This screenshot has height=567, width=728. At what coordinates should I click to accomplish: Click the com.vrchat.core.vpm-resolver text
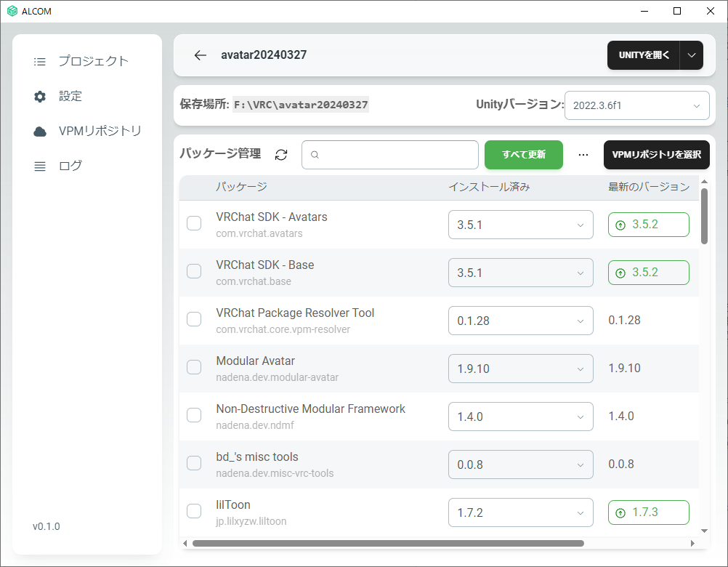283,329
